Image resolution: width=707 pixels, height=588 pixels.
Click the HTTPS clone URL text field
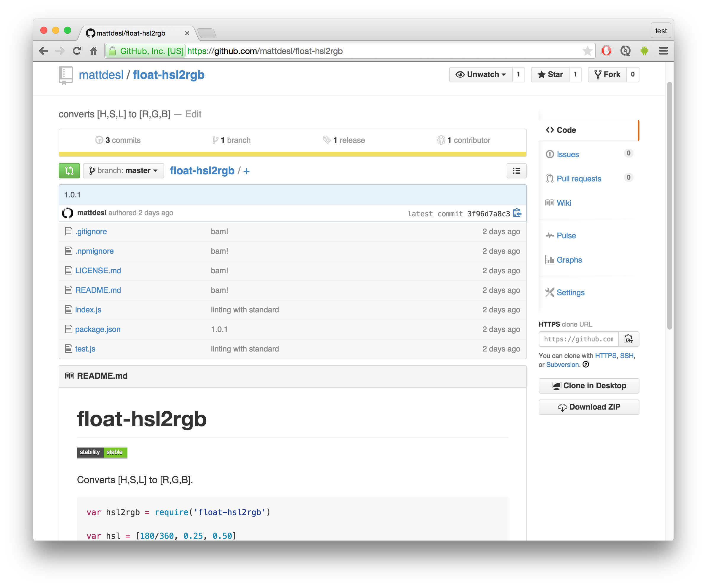click(578, 339)
